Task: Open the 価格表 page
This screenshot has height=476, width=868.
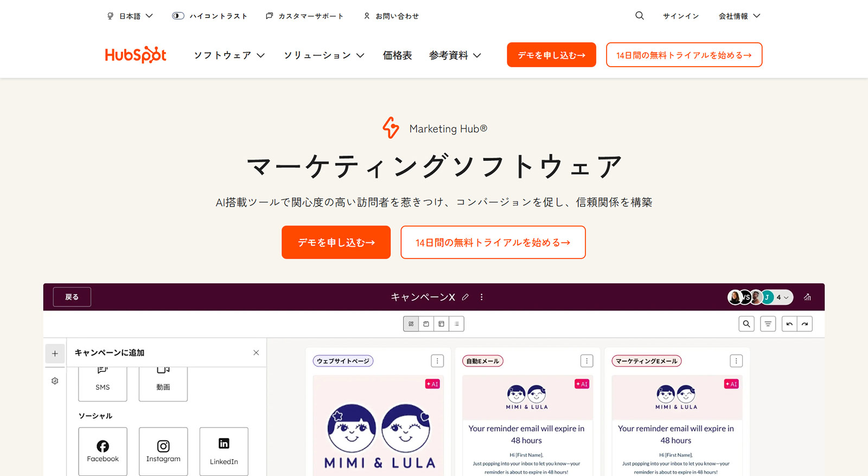Action: [x=397, y=55]
